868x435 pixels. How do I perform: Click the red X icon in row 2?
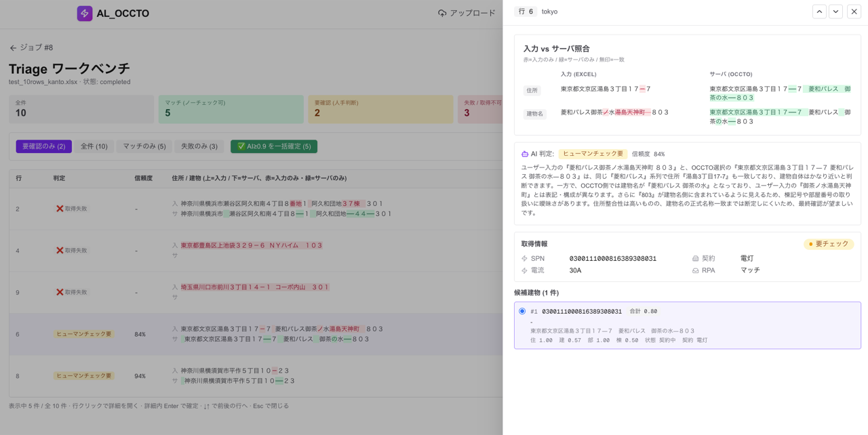(60, 209)
